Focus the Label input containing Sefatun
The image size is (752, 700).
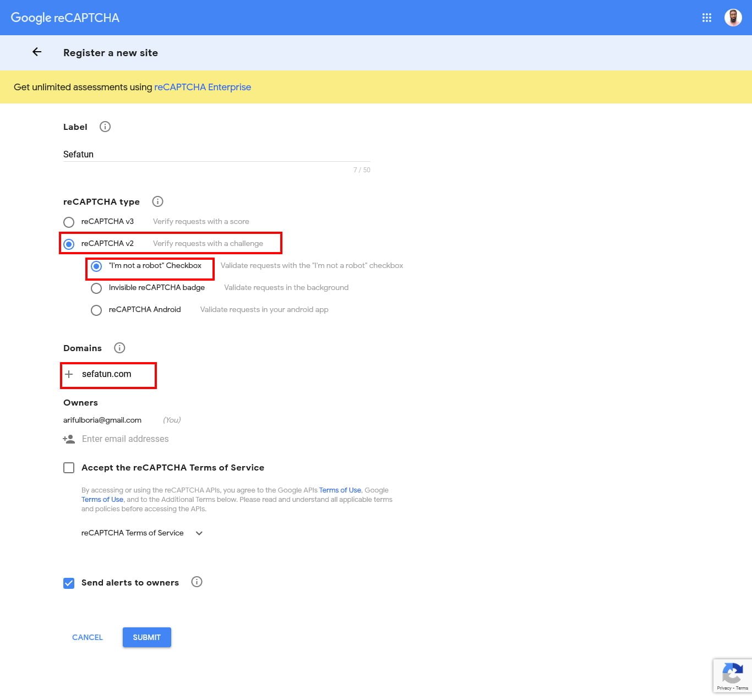click(x=216, y=154)
